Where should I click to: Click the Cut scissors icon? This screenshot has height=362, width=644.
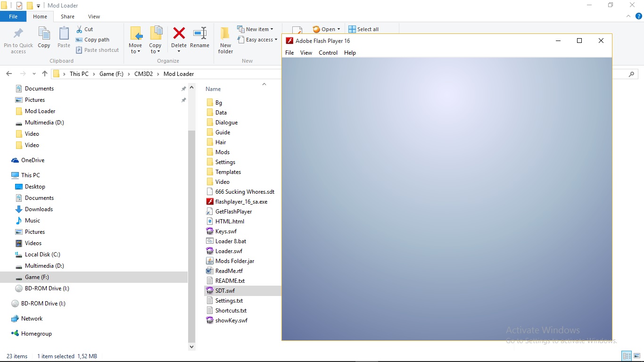coord(79,29)
